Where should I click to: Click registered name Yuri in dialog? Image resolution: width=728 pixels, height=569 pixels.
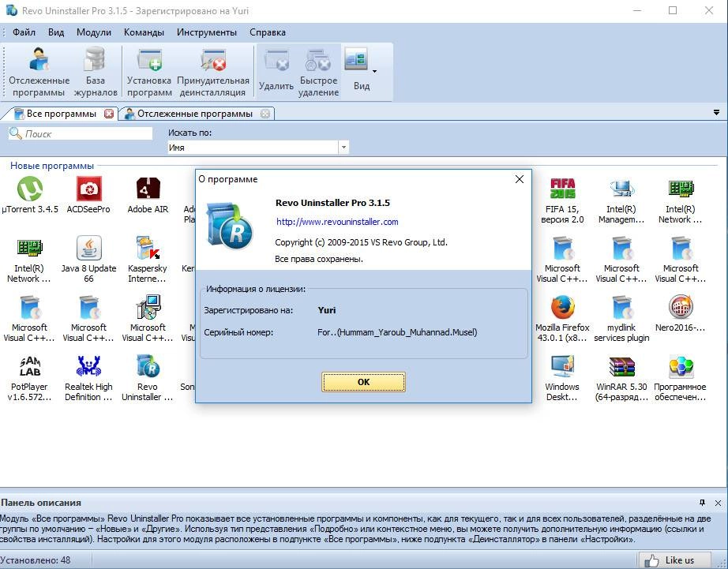click(x=327, y=310)
